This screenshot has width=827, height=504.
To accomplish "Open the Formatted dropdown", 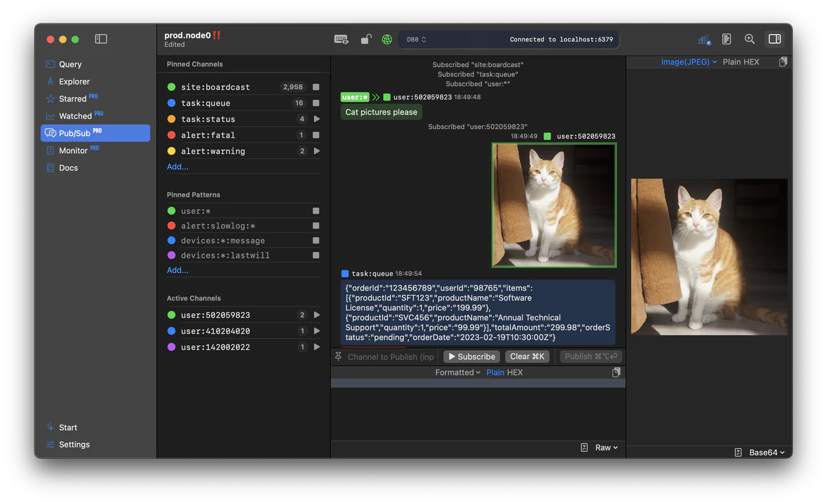I will (457, 372).
